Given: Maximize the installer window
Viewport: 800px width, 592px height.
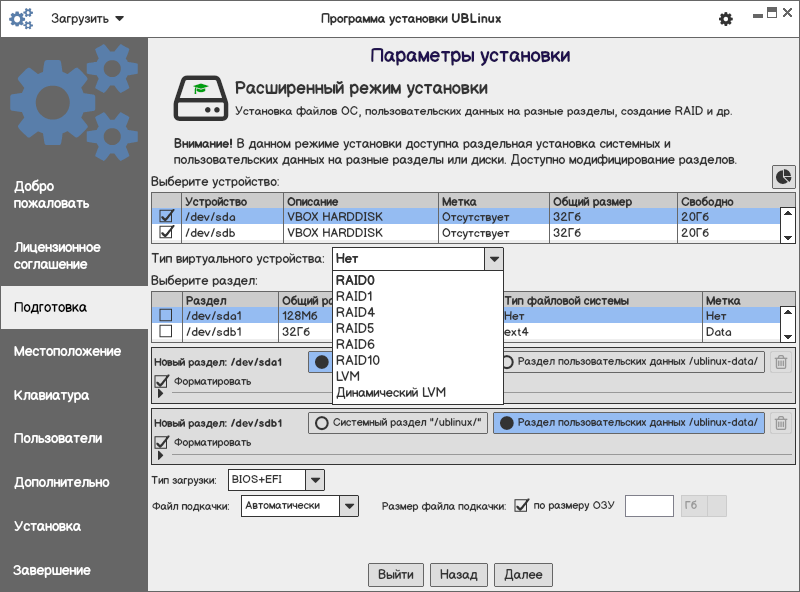Looking at the screenshot, I should (772, 13).
